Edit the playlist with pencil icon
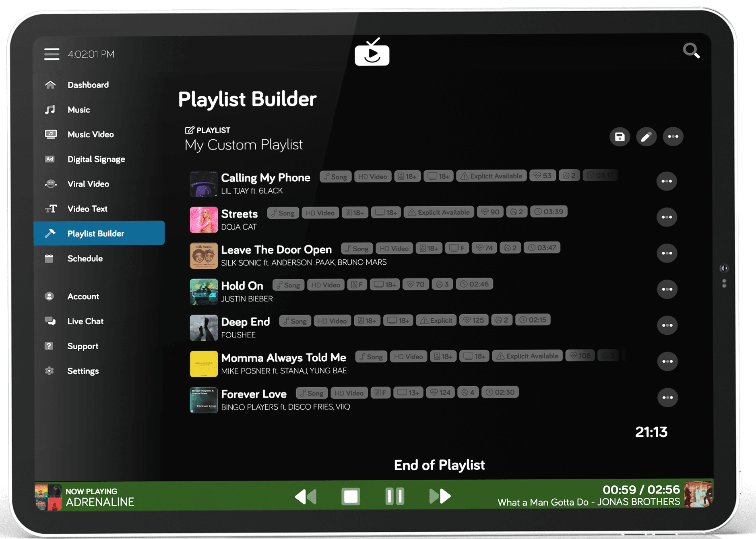Viewport: 756px width, 539px height. point(646,137)
